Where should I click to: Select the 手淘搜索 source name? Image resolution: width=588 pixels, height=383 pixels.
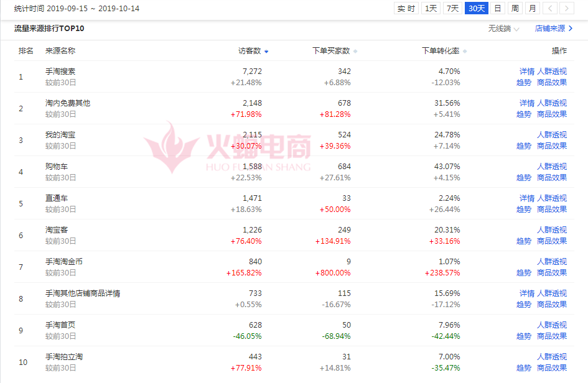pyautogui.click(x=60, y=72)
